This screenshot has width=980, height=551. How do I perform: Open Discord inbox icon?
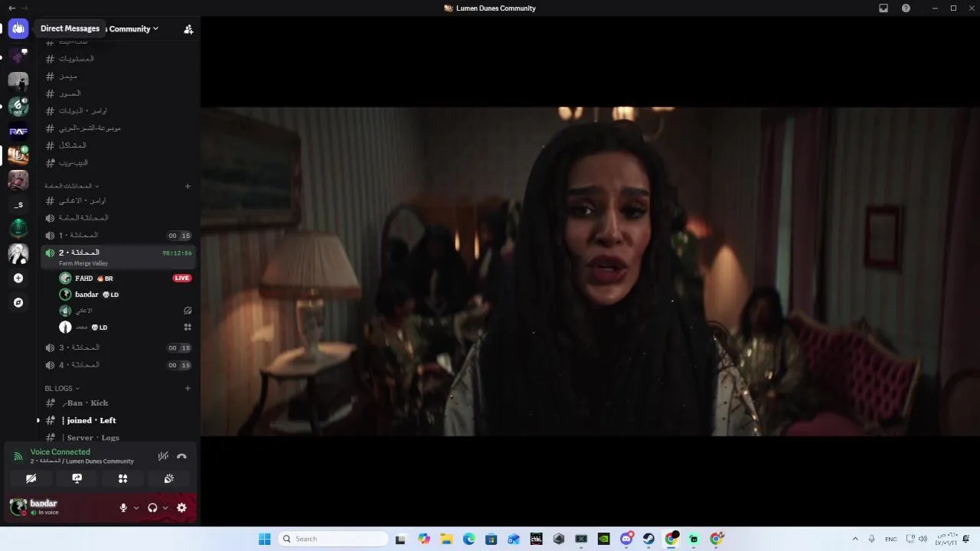pyautogui.click(x=884, y=8)
